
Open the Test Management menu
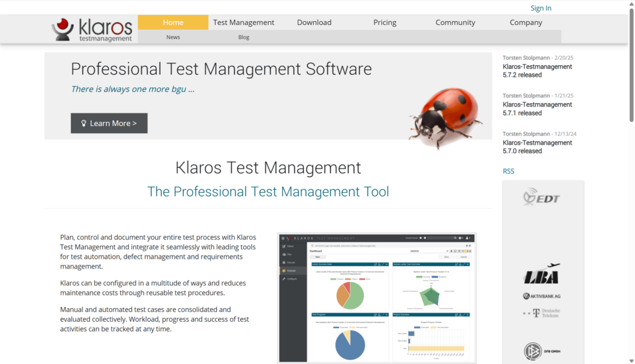pos(244,22)
